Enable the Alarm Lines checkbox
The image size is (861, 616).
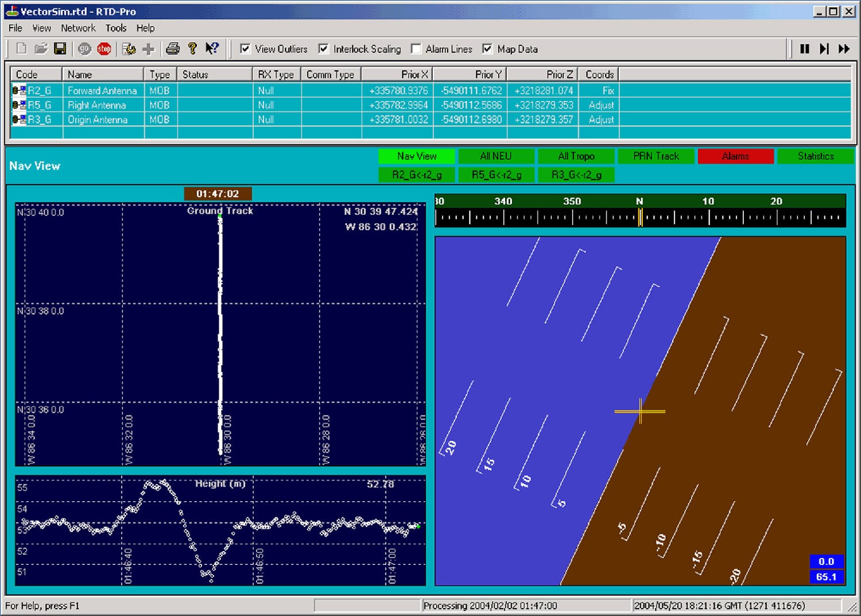416,49
